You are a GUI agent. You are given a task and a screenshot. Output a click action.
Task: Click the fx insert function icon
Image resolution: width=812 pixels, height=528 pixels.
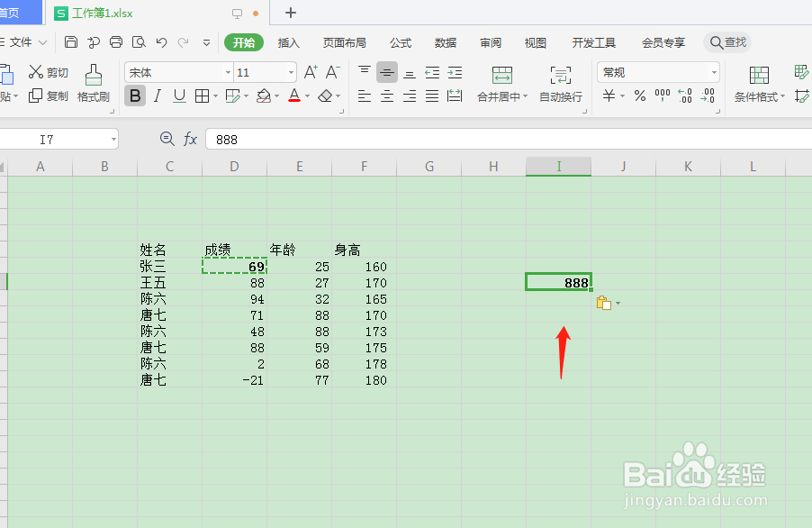click(x=190, y=139)
